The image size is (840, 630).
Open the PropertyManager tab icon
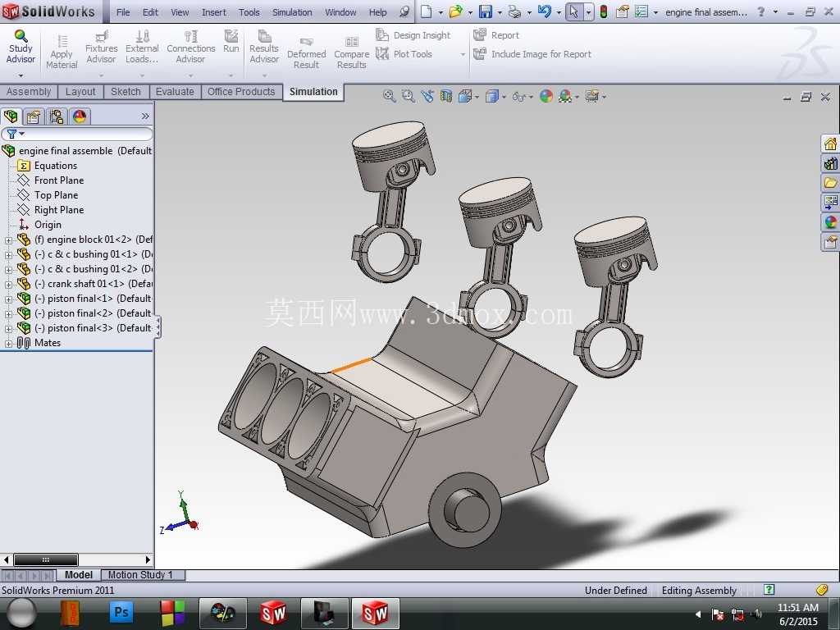[33, 116]
